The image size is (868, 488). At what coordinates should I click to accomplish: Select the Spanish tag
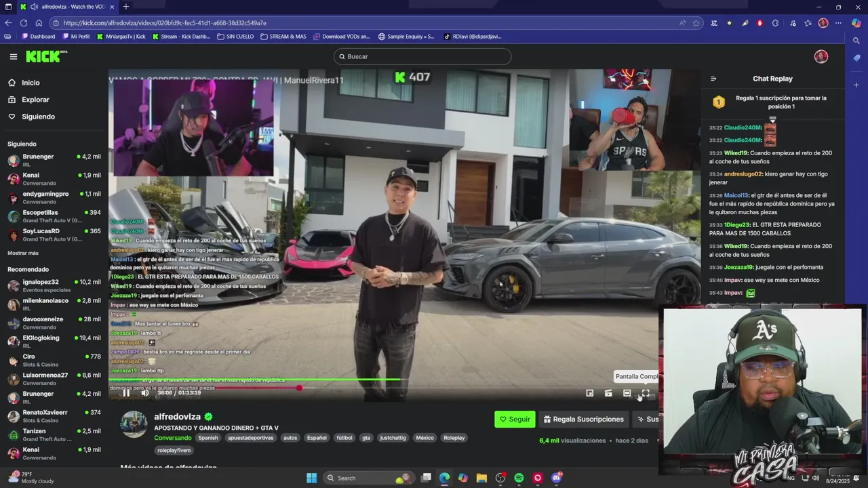(x=208, y=438)
